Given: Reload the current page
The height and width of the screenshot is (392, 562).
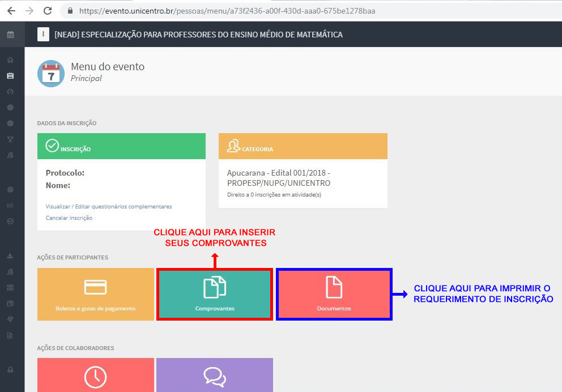Looking at the screenshot, I should pyautogui.click(x=48, y=11).
